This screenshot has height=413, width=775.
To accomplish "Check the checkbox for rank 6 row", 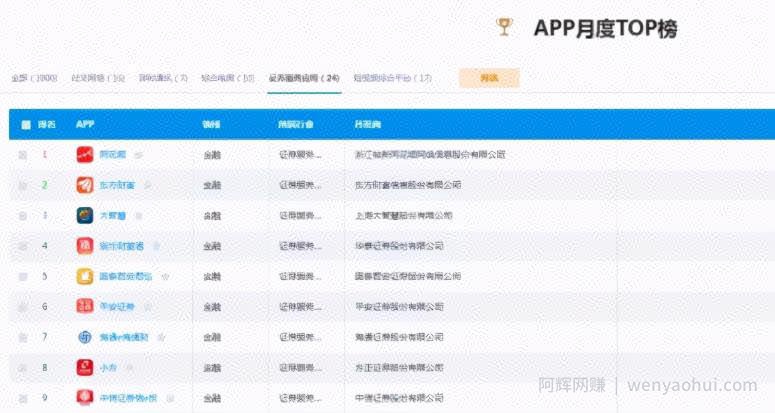I will 23,307.
